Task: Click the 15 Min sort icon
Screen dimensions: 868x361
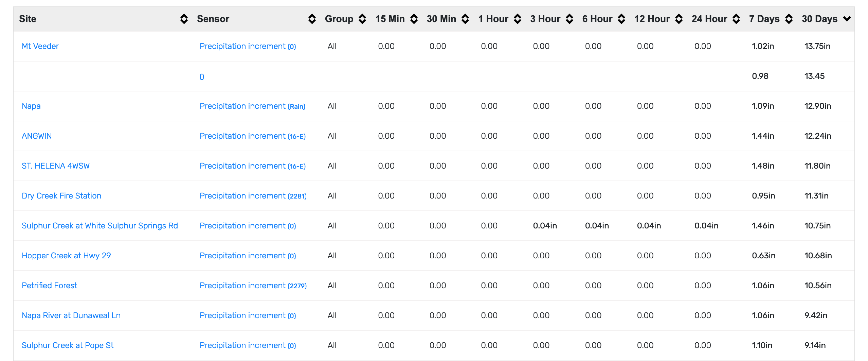Action: click(x=414, y=19)
